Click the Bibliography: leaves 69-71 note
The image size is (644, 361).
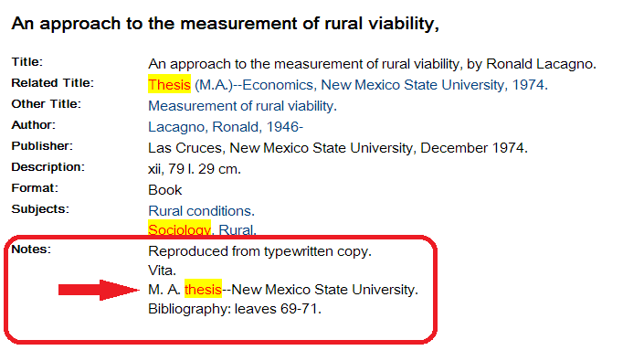click(x=235, y=308)
